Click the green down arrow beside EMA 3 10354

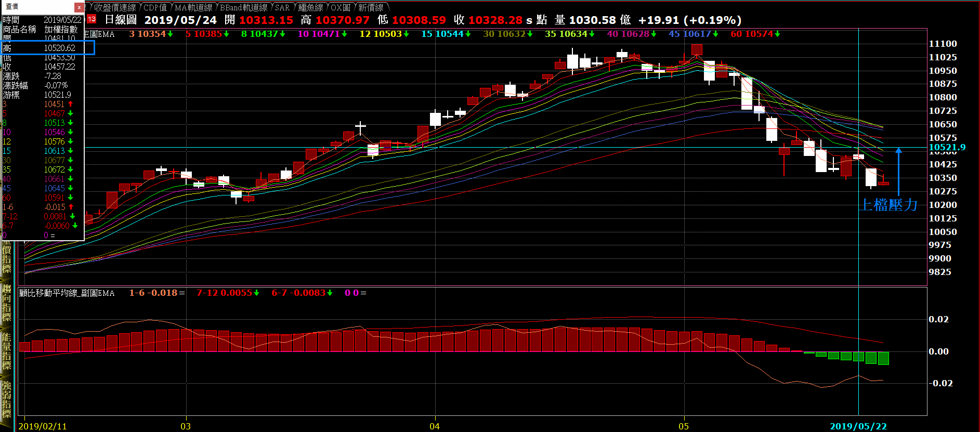[x=170, y=34]
